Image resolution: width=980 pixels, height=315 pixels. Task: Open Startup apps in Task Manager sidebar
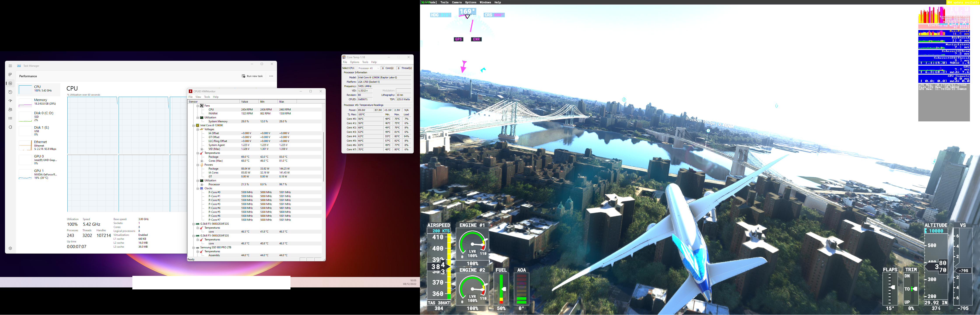point(10,101)
